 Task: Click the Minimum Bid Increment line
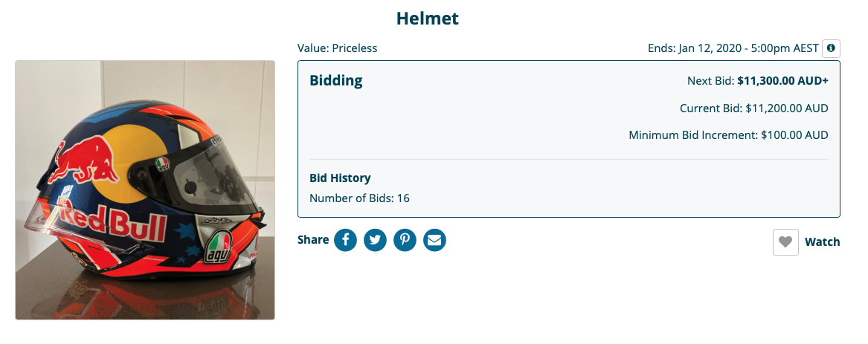click(x=728, y=135)
